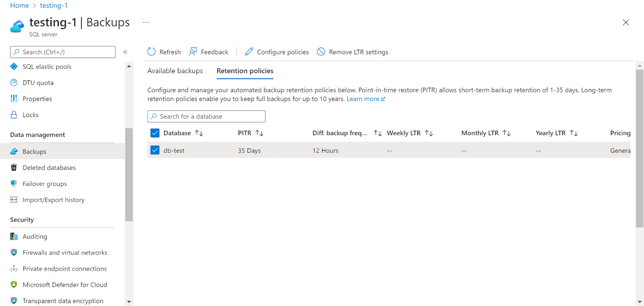Click the Configure policies pencil icon
The height and width of the screenshot is (306, 644).
[249, 52]
